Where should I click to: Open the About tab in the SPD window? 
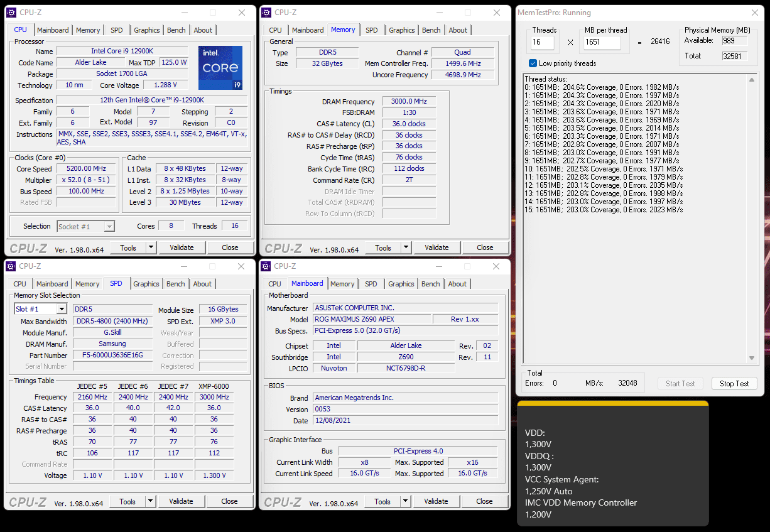click(x=202, y=284)
